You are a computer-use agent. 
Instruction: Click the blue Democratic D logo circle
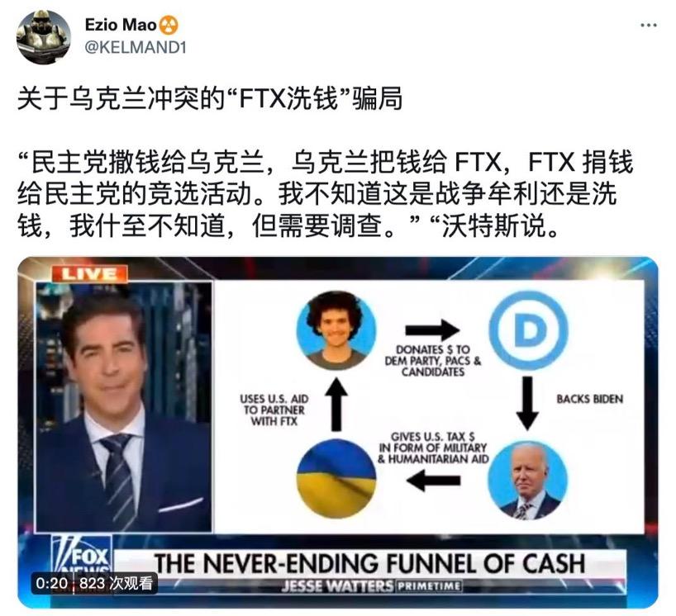(528, 331)
